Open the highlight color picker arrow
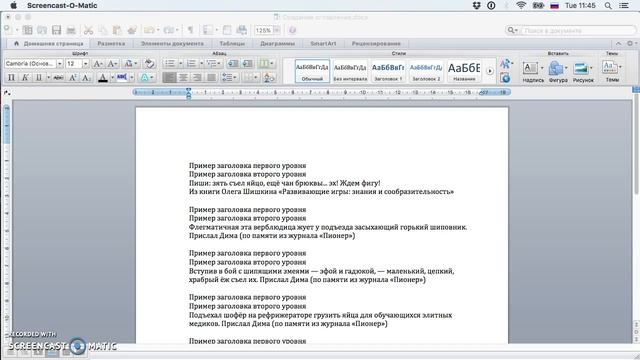640x360 pixels. [131, 77]
